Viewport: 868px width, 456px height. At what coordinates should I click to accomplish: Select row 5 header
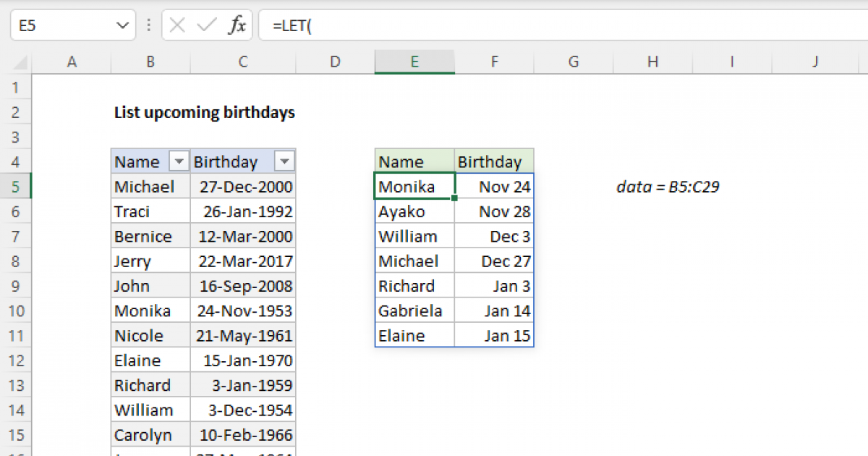click(16, 186)
